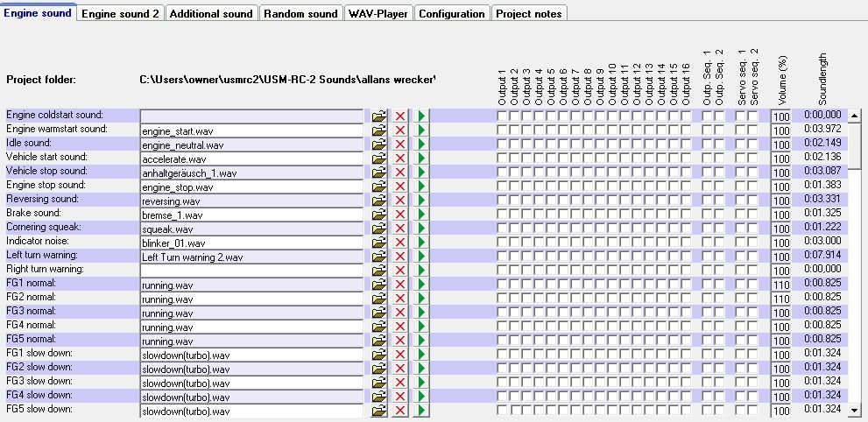
Task: Click the empty Right turn warning field
Action: 251,271
